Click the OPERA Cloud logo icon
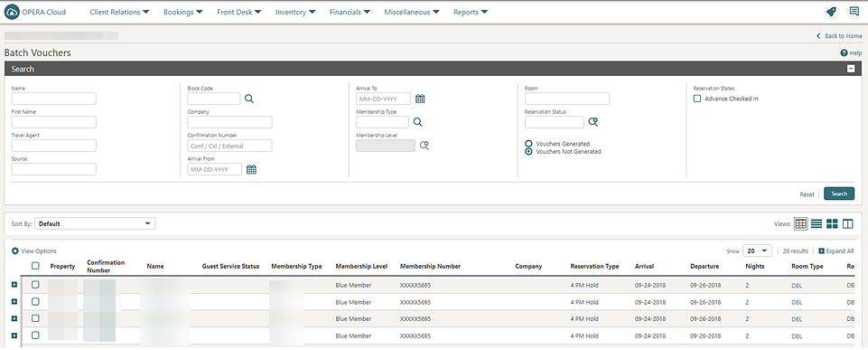The width and height of the screenshot is (868, 350). pos(12,12)
